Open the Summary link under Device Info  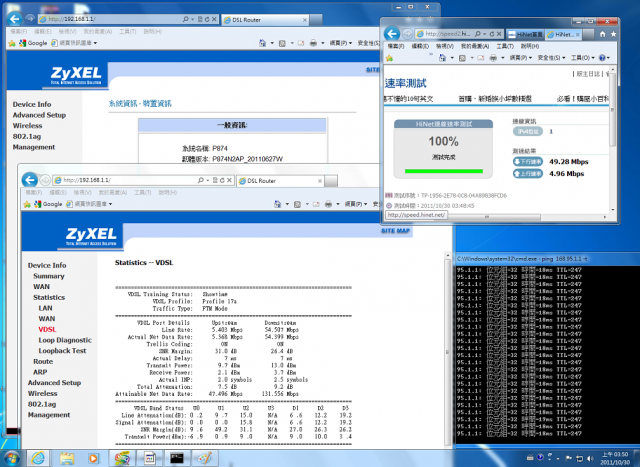[49, 276]
